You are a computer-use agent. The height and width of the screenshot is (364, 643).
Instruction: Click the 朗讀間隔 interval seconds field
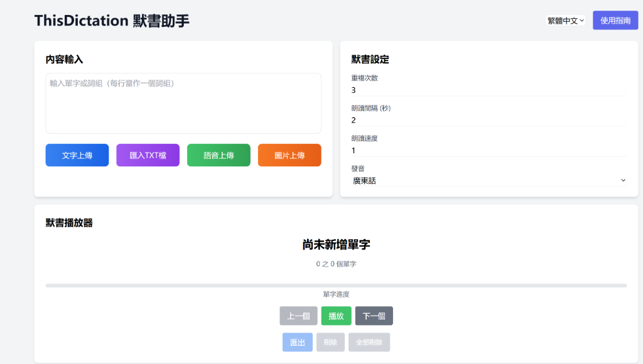489,120
